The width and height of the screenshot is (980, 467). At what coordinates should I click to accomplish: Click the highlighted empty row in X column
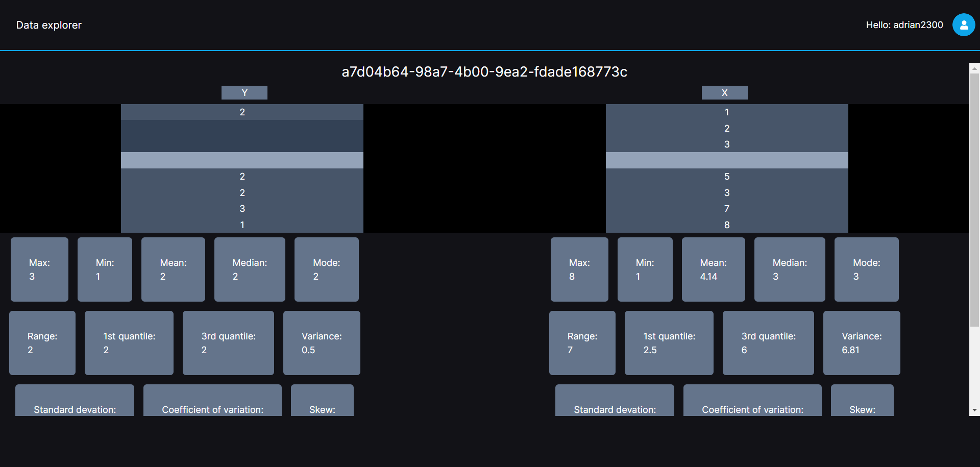pos(726,160)
